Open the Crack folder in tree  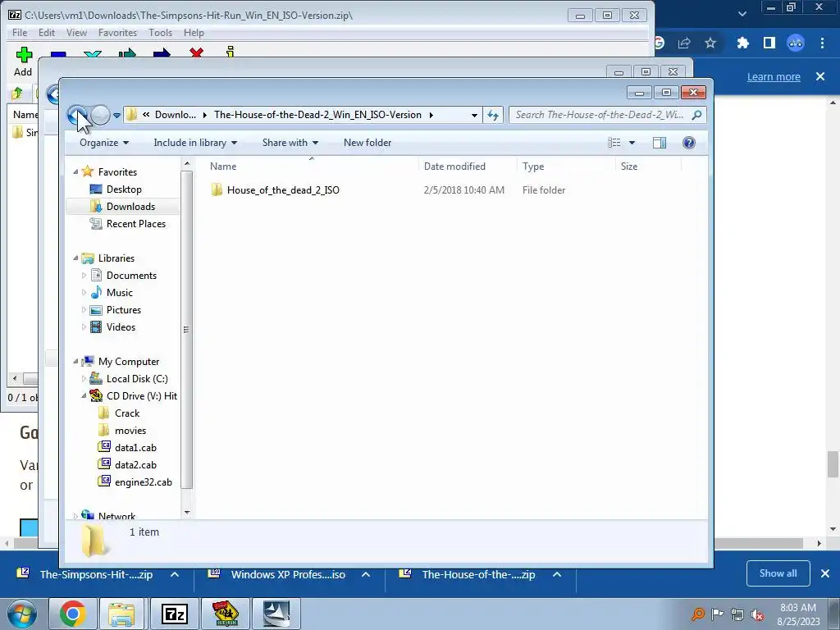point(127,413)
